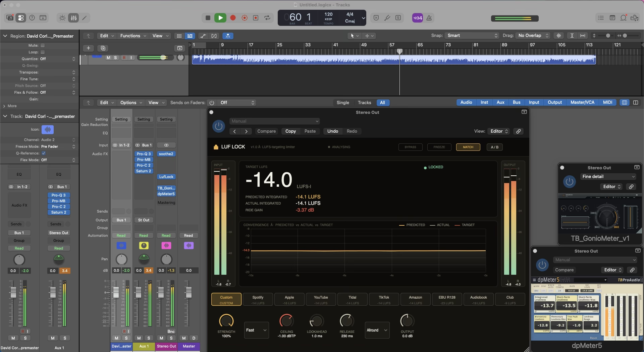The image size is (644, 352).
Task: Toggle automation view button in Tracks toolbar
Action: point(203,36)
